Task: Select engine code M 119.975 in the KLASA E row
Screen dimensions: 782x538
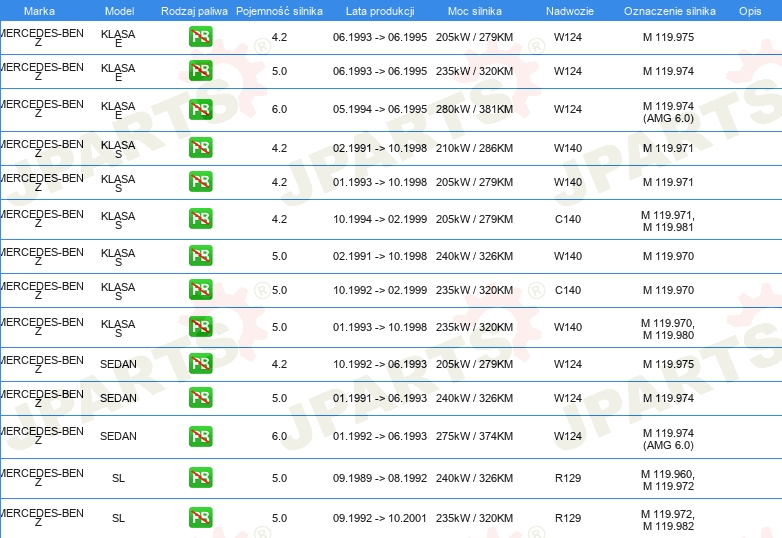Action: (x=668, y=37)
